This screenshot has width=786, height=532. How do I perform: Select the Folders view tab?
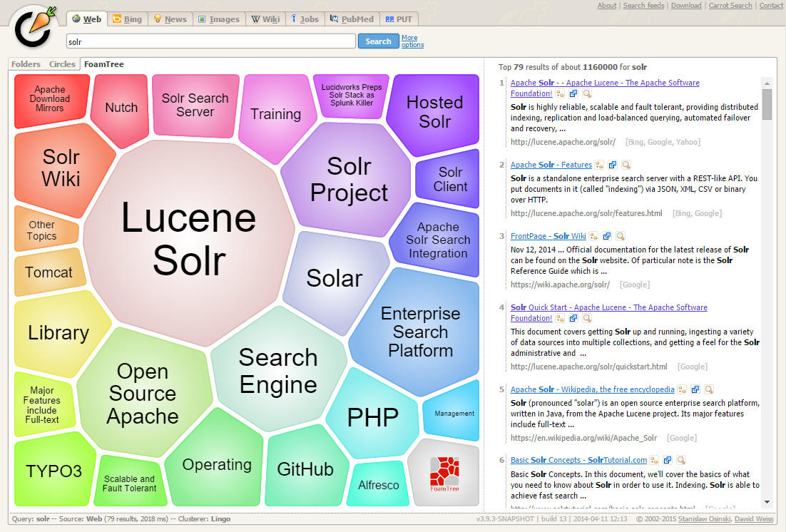click(x=26, y=64)
